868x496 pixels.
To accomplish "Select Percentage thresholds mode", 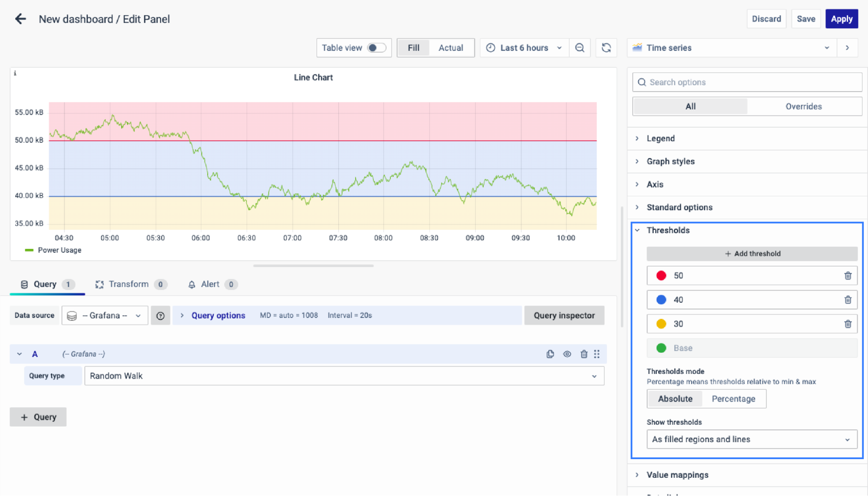I will coord(733,399).
